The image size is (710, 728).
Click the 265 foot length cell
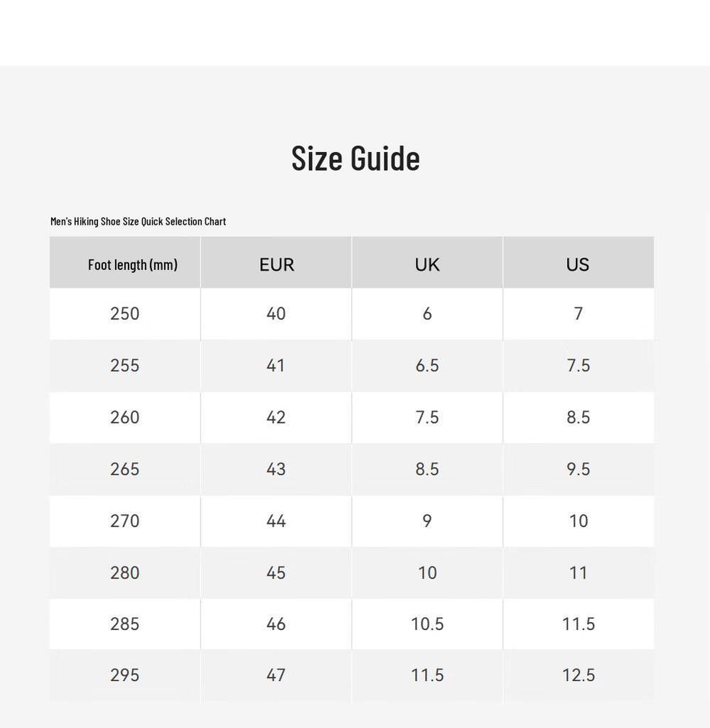coord(125,469)
